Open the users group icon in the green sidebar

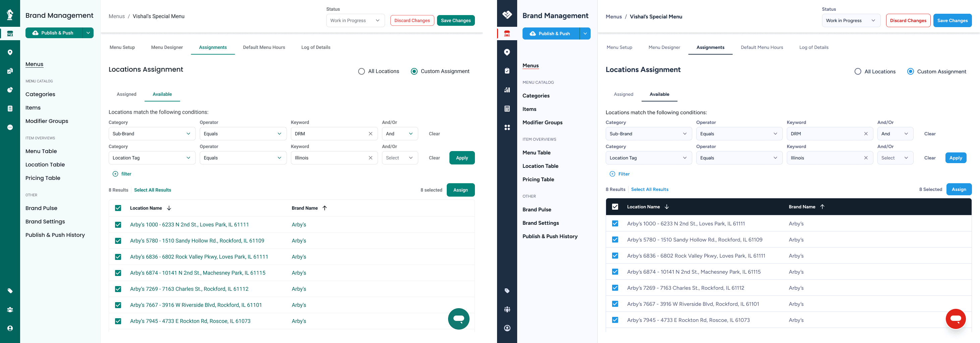[x=10, y=310]
